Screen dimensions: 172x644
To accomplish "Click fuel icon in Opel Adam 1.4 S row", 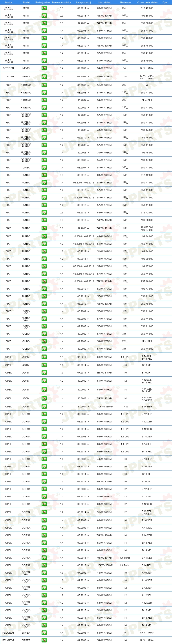I will [44, 407].
